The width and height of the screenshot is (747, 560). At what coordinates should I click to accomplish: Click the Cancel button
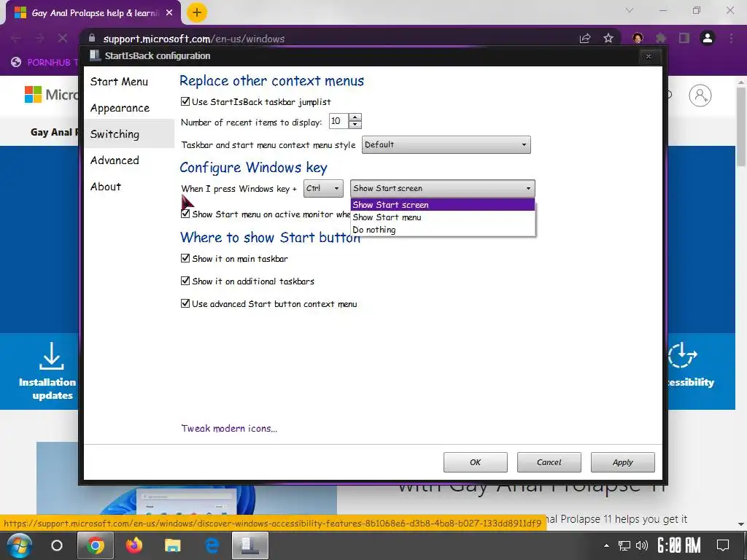[x=549, y=462]
